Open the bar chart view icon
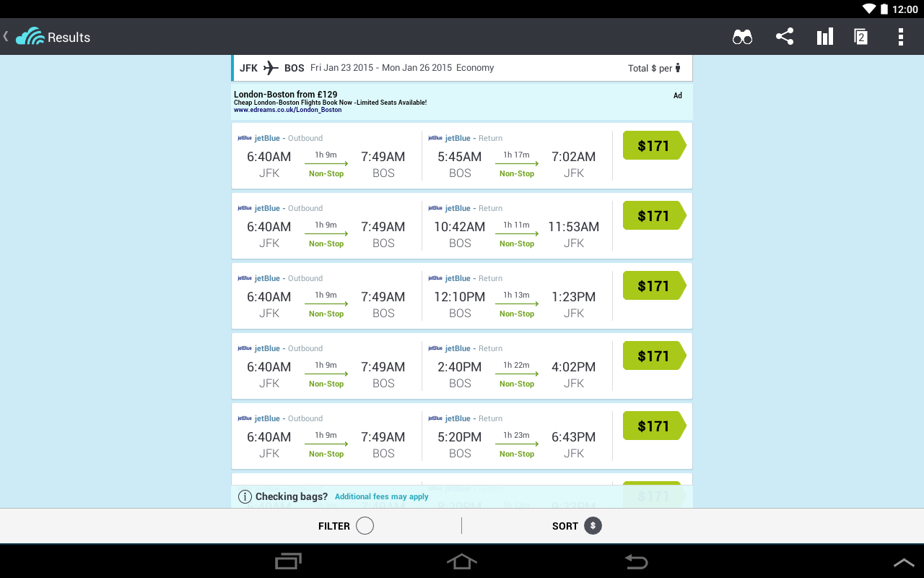Screen dimensions: 924x578 pos(824,37)
